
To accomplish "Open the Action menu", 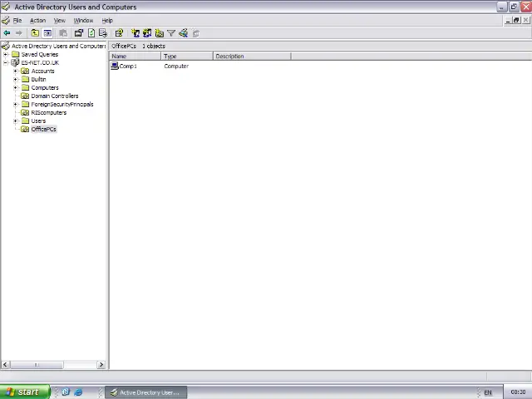I will coord(37,20).
